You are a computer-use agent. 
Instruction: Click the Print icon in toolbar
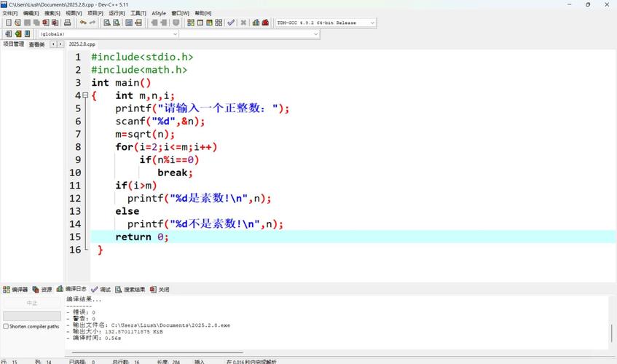(67, 23)
